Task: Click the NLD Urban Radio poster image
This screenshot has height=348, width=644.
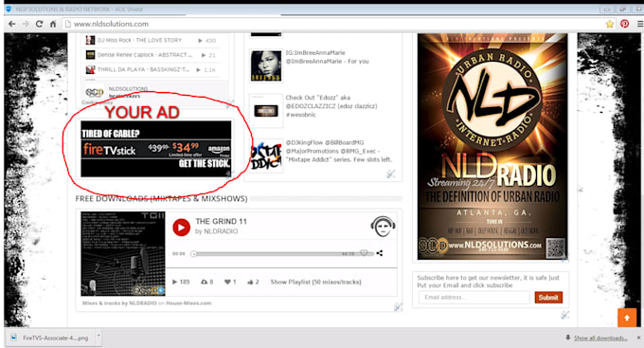Action: click(x=492, y=147)
